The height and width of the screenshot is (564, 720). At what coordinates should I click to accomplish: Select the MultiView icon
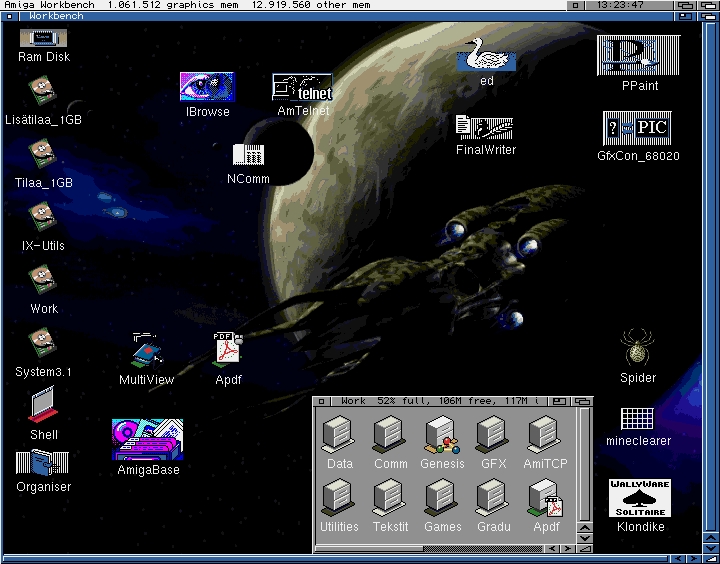coord(146,351)
